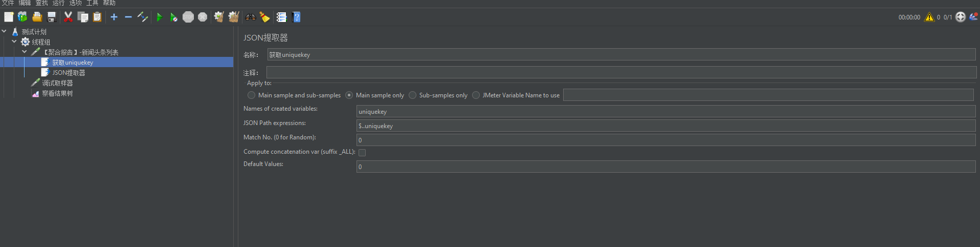Select 测试计划 in the tree

34,32
